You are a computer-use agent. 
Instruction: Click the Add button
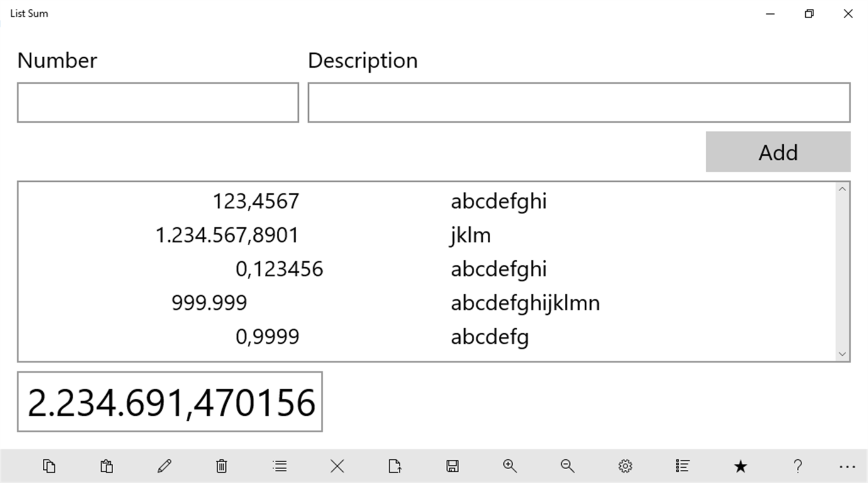pos(778,152)
